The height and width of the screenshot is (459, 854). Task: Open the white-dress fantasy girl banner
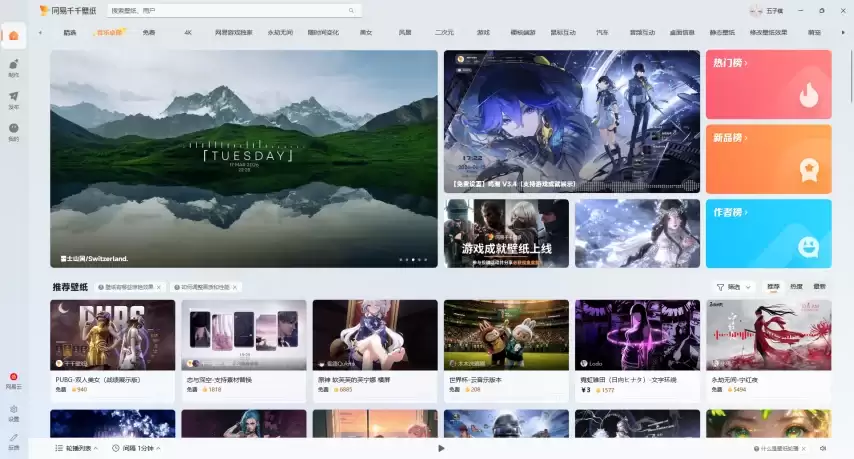point(637,234)
